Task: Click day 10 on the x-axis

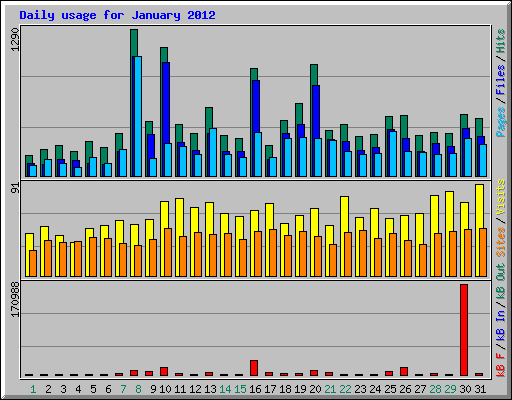Action: pos(165,389)
